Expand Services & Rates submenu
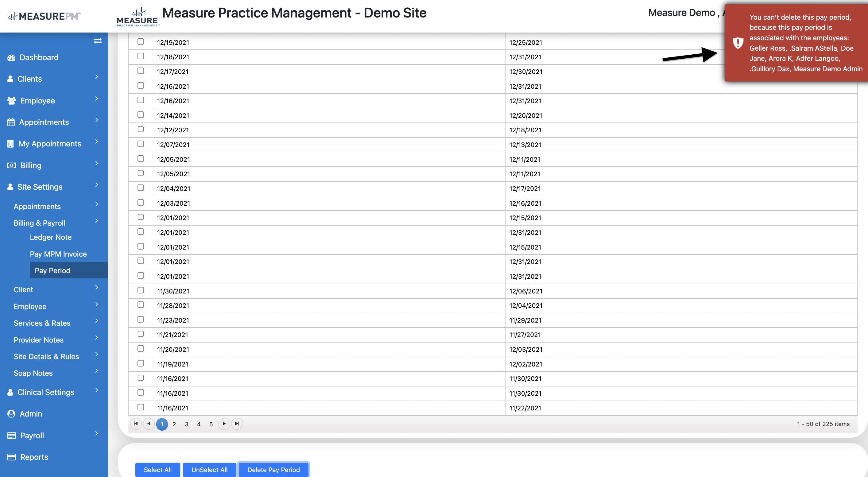Screen dimensions: 868x477 (97, 321)
